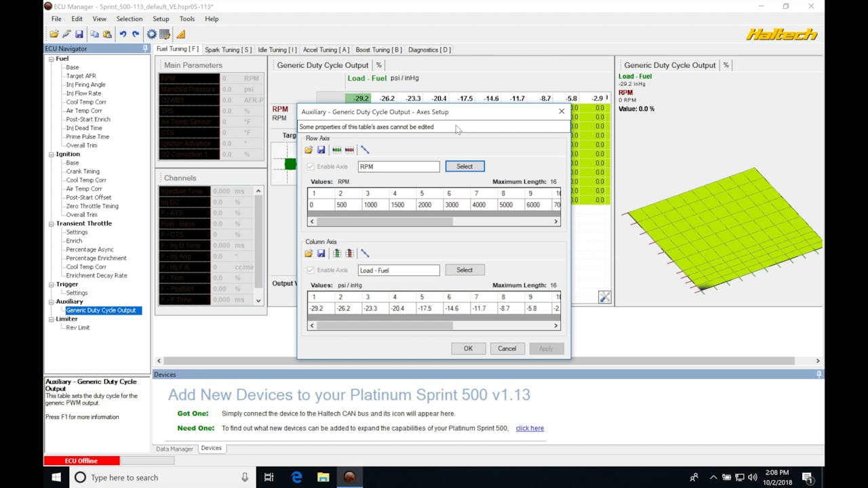Click the Select button for the RPM axis
The height and width of the screenshot is (488, 868).
tap(465, 166)
